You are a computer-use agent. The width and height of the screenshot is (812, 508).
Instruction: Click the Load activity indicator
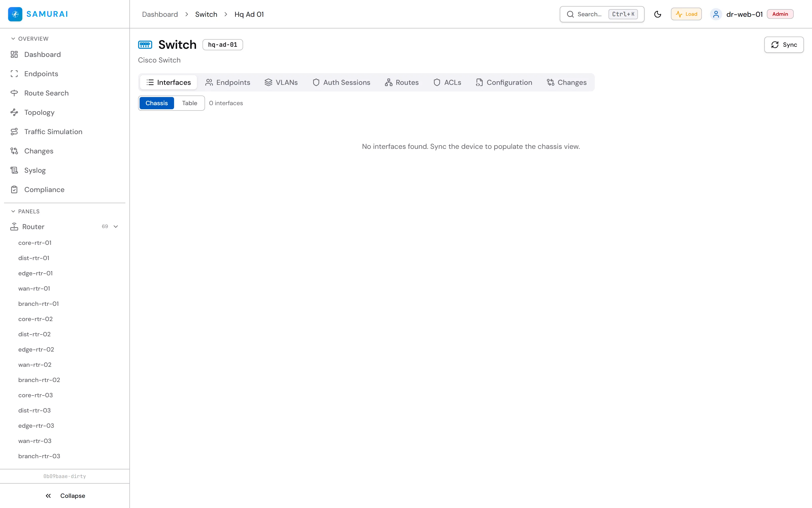pyautogui.click(x=686, y=14)
